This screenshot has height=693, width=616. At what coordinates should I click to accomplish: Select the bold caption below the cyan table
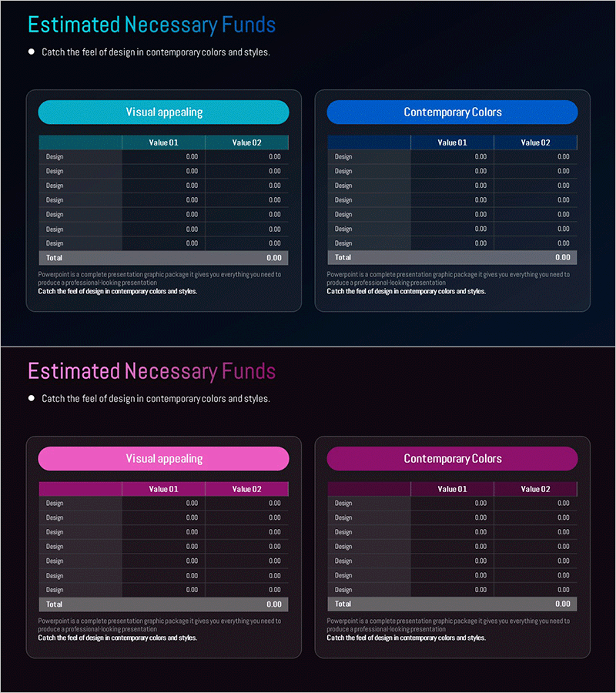[x=117, y=292]
